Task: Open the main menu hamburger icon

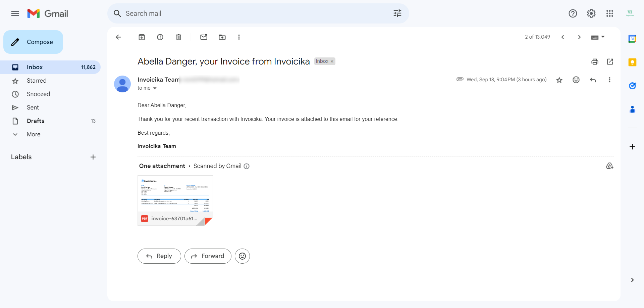Action: tap(15, 13)
